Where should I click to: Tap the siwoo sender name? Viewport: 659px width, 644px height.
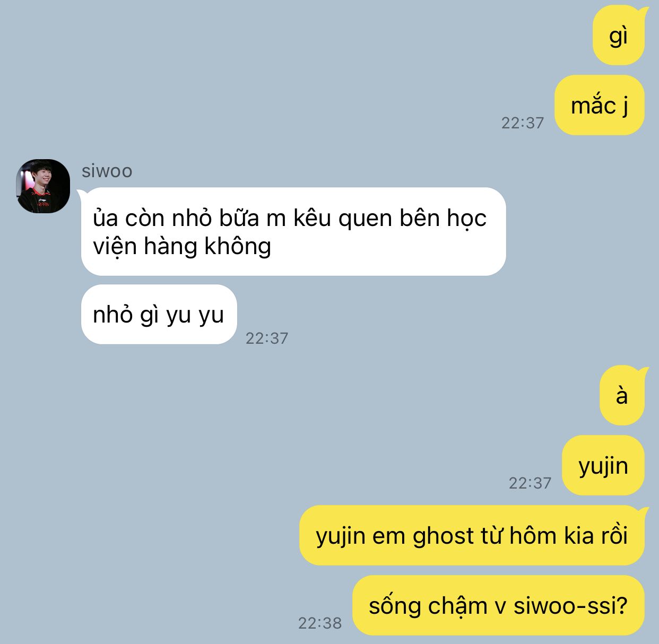107,171
